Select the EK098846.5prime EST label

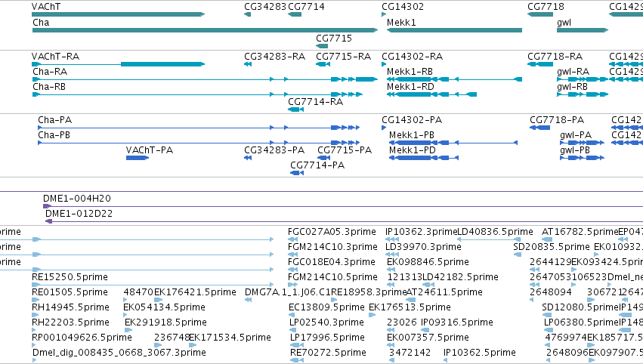coord(428,262)
